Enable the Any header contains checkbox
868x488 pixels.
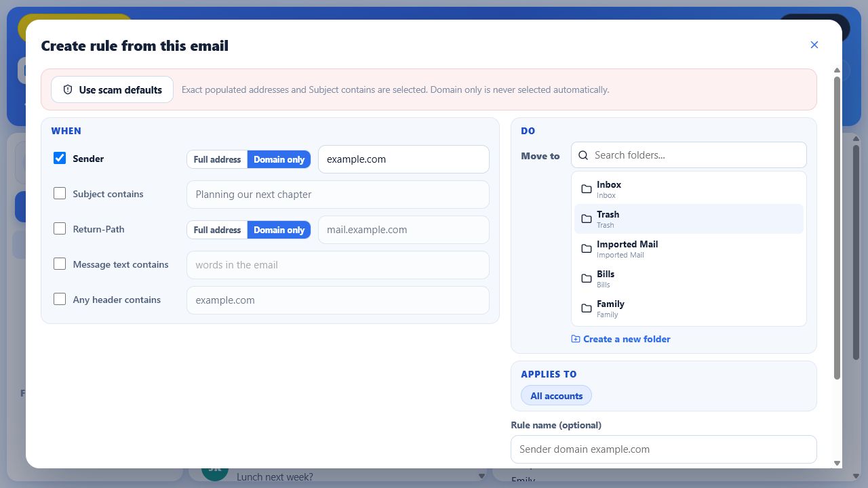click(x=60, y=299)
